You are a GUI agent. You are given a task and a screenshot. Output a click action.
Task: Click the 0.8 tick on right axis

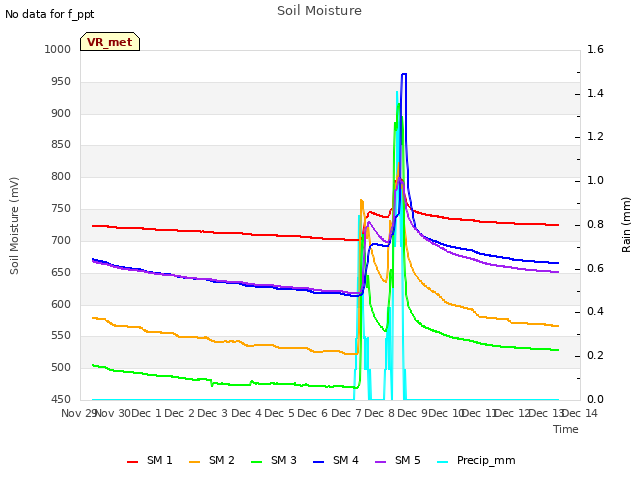tap(595, 224)
